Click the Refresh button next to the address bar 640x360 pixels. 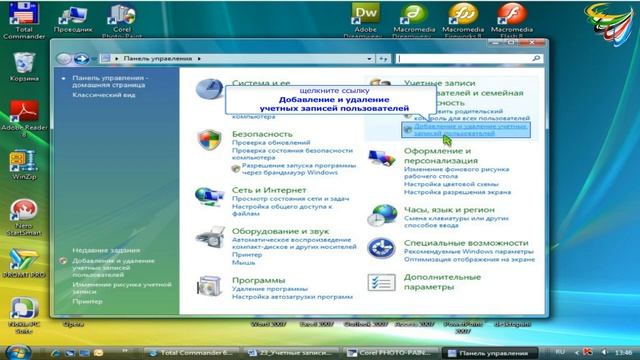click(383, 59)
